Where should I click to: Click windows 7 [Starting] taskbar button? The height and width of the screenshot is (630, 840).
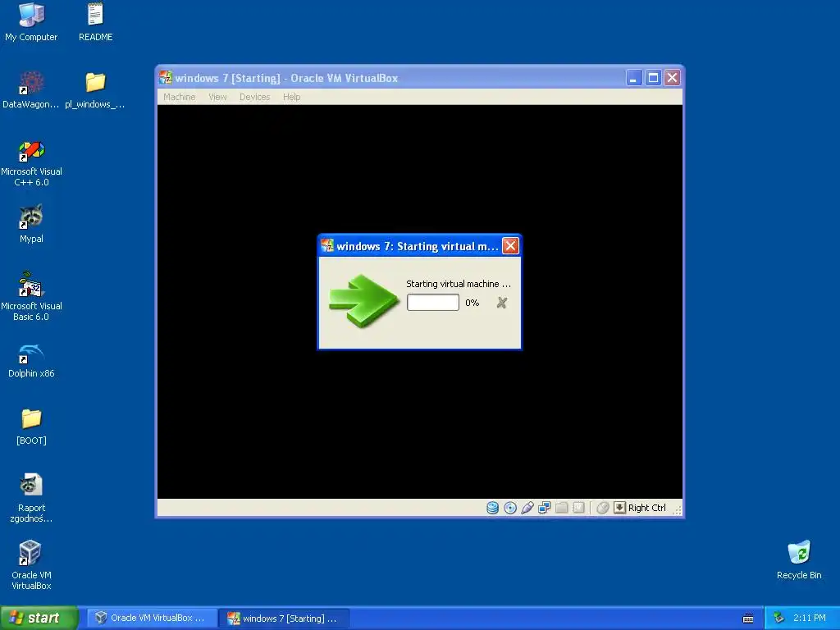point(285,618)
